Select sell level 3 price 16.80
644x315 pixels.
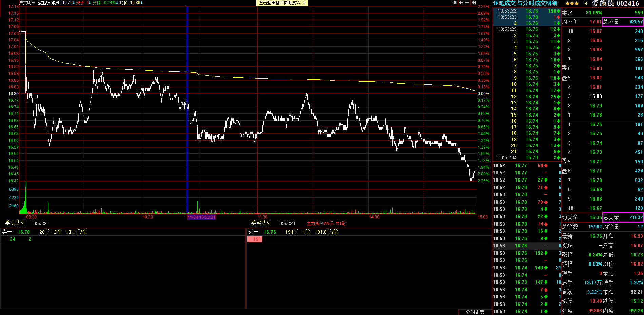click(596, 96)
